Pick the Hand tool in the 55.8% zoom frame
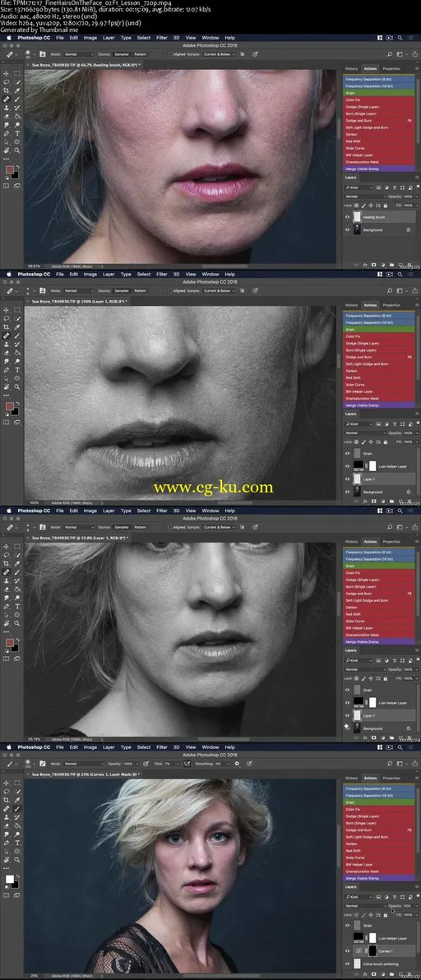This screenshot has height=980, width=421. click(x=7, y=624)
